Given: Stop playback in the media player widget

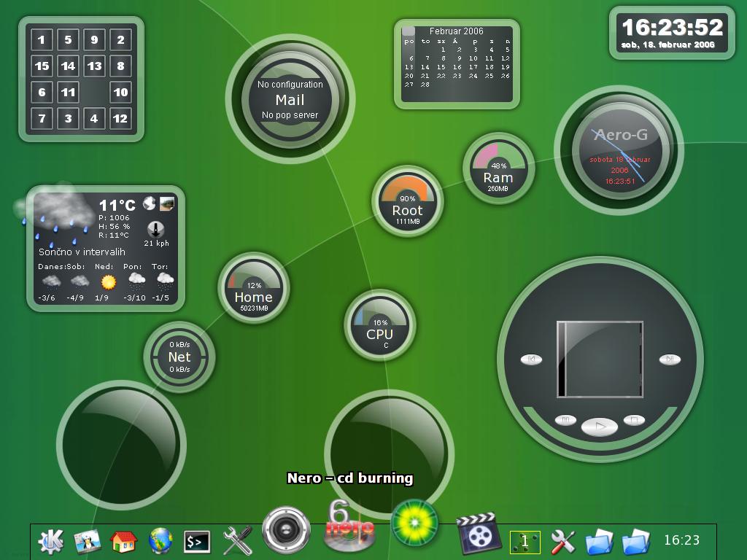Looking at the screenshot, I should pyautogui.click(x=634, y=421).
